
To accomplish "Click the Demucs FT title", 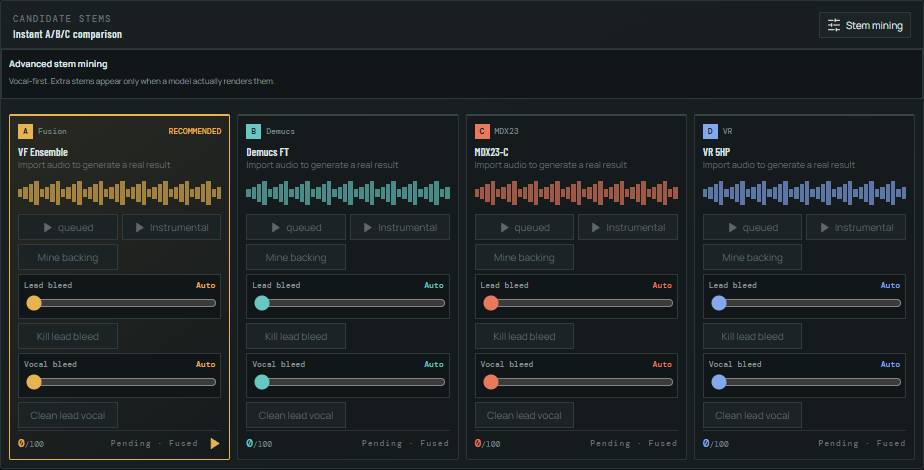I will tap(268, 152).
